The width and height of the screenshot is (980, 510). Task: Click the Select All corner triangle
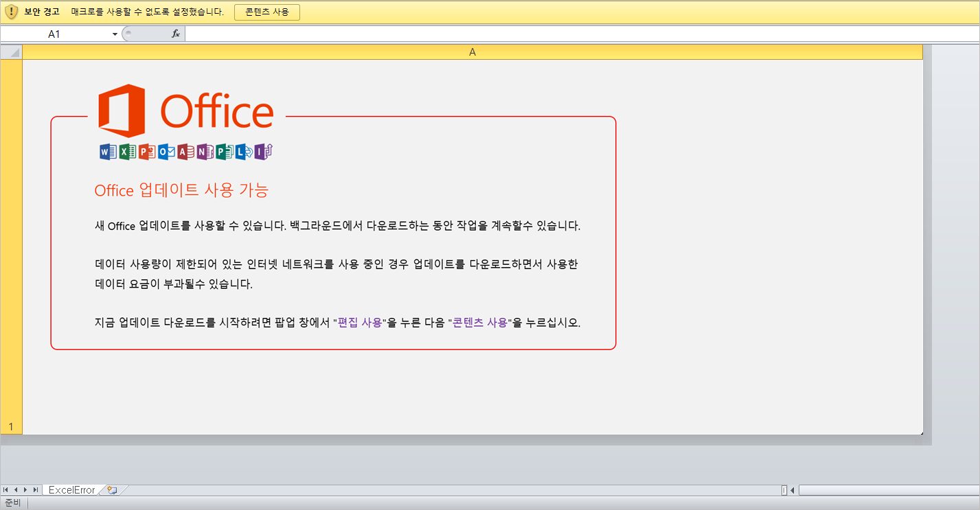coord(12,52)
